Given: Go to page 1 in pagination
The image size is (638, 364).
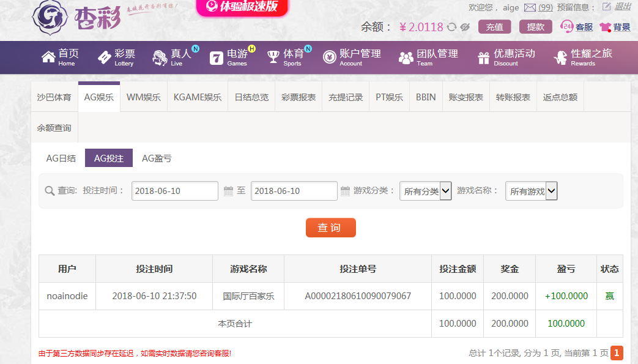Looking at the screenshot, I should 617,352.
